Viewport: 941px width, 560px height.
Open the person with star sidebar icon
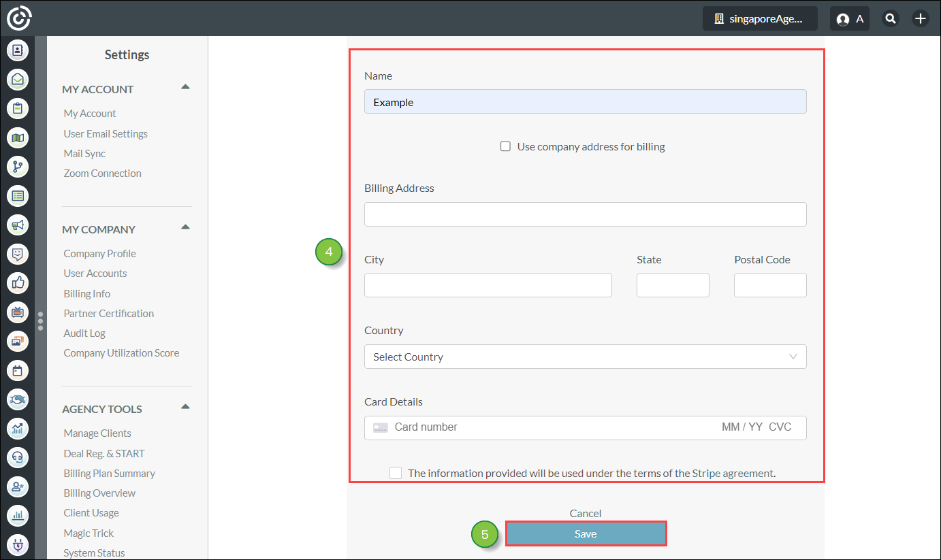[x=18, y=487]
